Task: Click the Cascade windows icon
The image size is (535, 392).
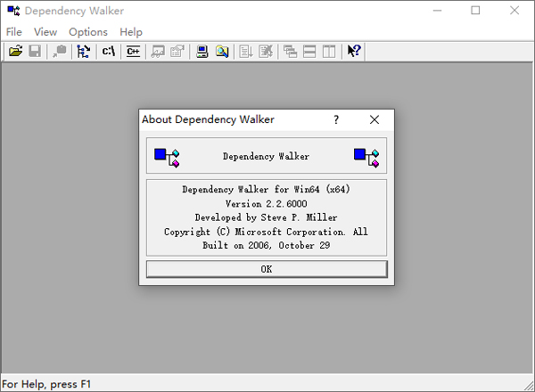Action: click(x=291, y=52)
